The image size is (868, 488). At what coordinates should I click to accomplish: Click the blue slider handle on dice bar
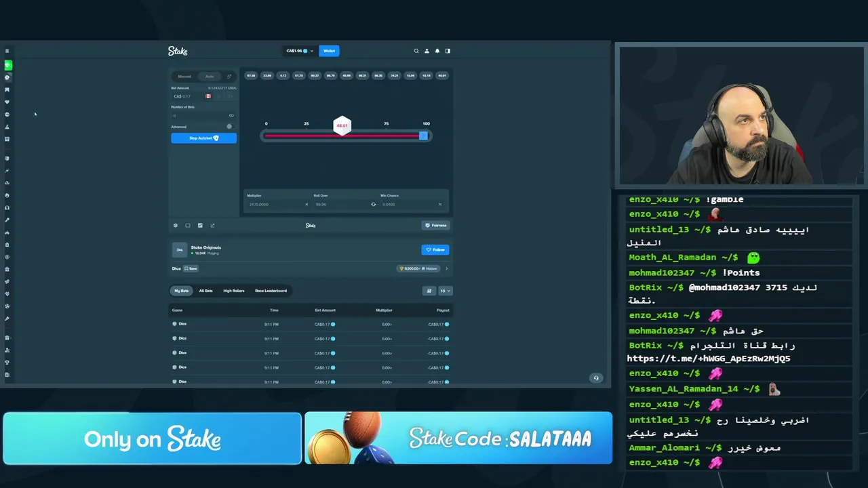(x=424, y=136)
